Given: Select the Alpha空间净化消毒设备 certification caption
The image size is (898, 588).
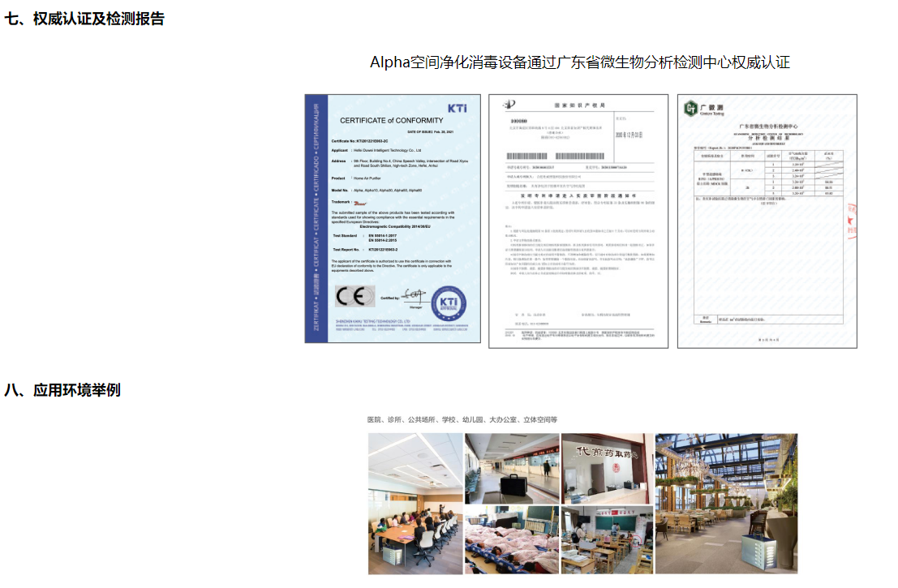Looking at the screenshot, I should coord(579,62).
